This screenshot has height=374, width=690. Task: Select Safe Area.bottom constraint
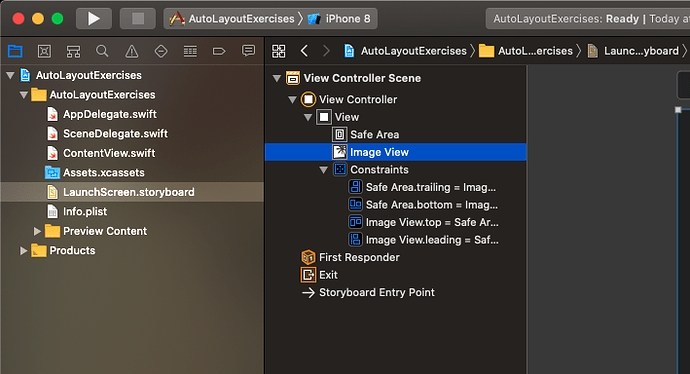[x=423, y=205]
